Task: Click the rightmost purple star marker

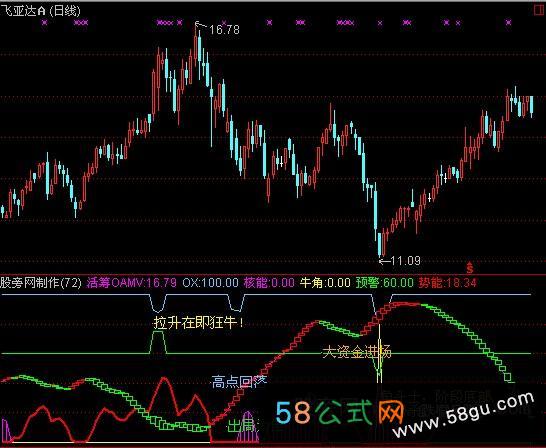Action: point(508,23)
